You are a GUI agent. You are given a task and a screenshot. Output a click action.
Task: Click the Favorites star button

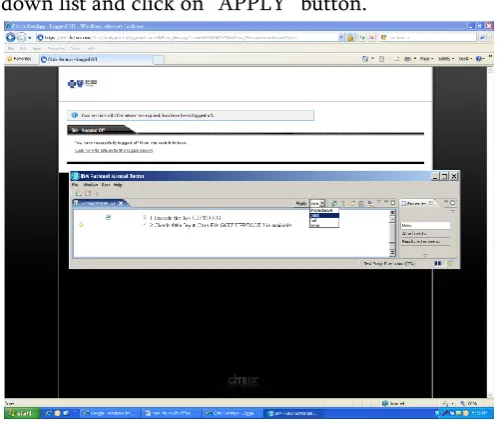click(19, 59)
